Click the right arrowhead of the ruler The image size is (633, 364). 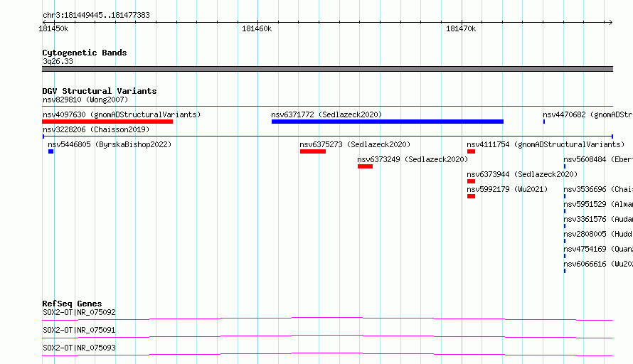[610, 22]
